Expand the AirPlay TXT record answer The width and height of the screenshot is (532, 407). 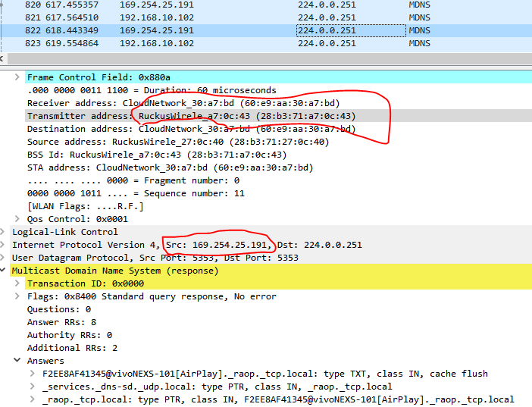pyautogui.click(x=31, y=374)
